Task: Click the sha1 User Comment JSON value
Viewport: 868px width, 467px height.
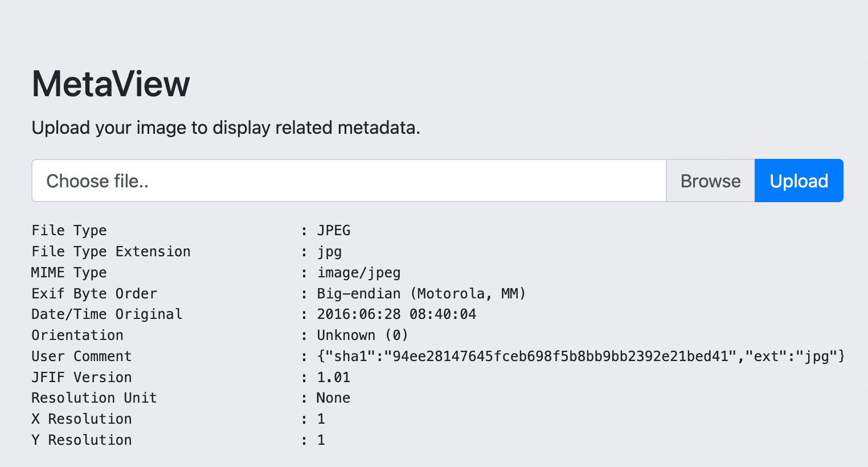Action: point(580,356)
